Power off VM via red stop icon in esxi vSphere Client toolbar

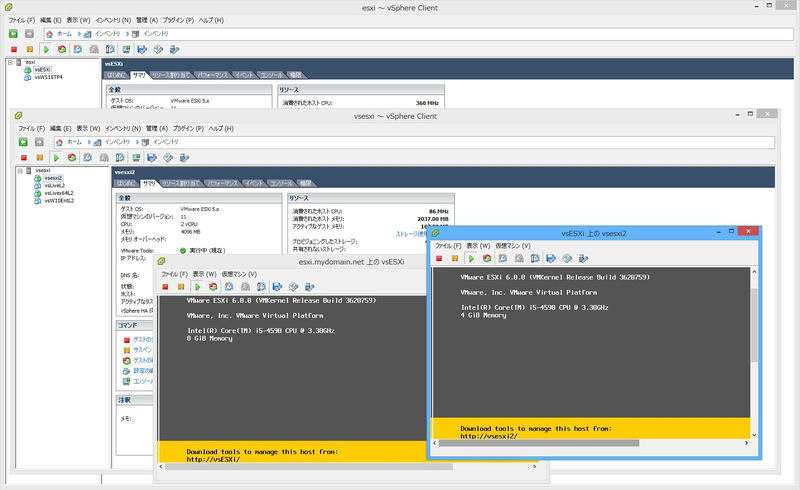tap(14, 50)
